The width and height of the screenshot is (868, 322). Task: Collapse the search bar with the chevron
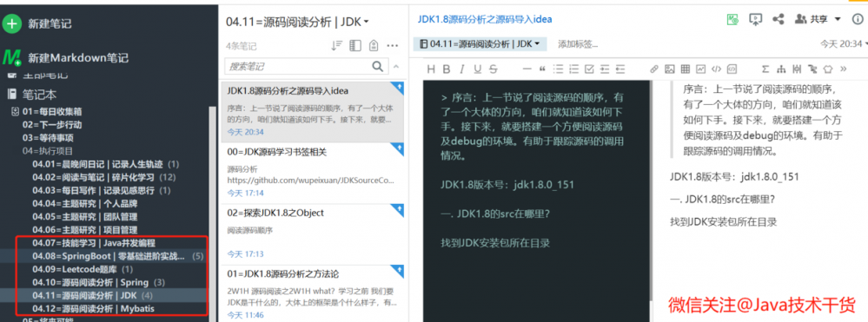396,66
